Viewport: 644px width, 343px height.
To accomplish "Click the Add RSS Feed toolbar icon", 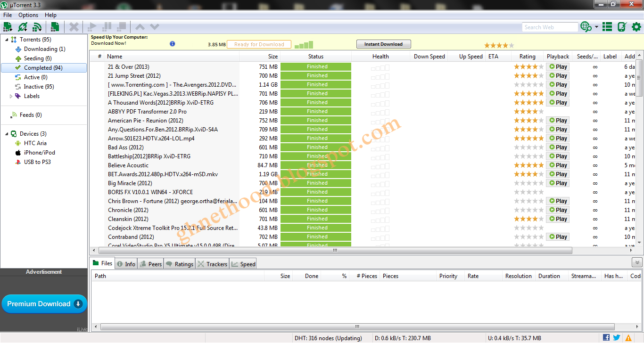I will (x=37, y=27).
